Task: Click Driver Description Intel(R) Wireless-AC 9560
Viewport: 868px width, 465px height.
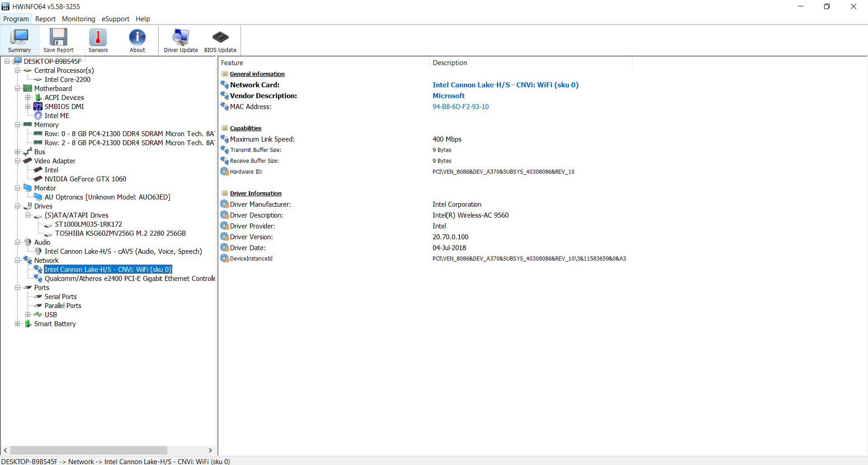Action: click(x=471, y=215)
